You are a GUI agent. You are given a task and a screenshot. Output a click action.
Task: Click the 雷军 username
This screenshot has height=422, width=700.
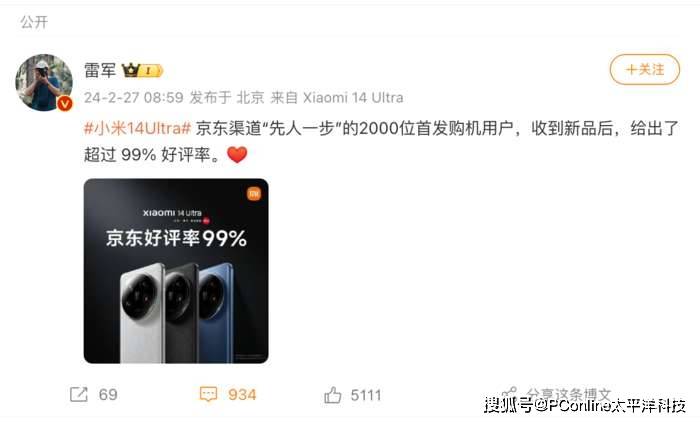[x=100, y=70]
